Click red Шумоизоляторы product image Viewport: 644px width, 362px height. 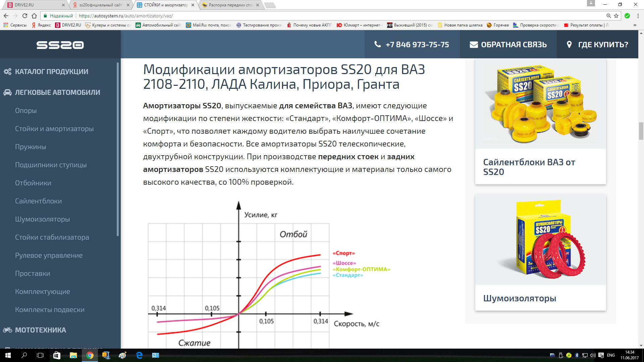[x=540, y=239]
